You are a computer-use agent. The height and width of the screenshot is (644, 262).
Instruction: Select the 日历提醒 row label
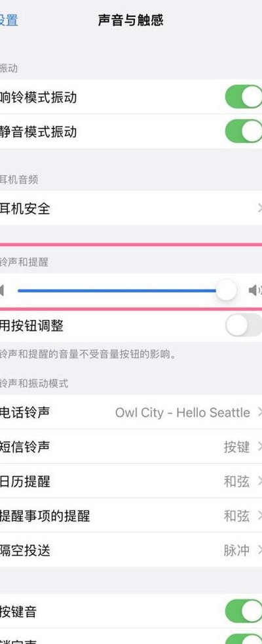pos(25,481)
